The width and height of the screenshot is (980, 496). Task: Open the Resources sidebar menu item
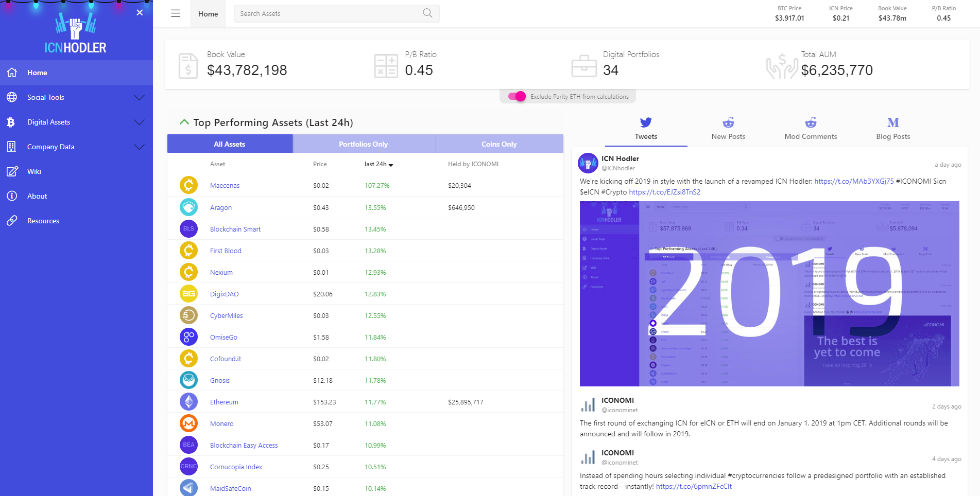point(76,221)
